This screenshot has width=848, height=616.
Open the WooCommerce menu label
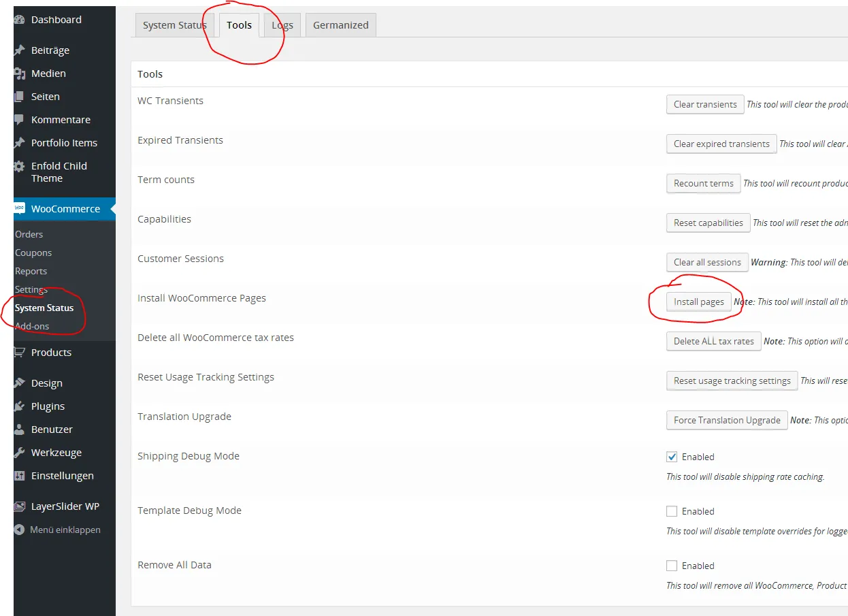pos(65,209)
